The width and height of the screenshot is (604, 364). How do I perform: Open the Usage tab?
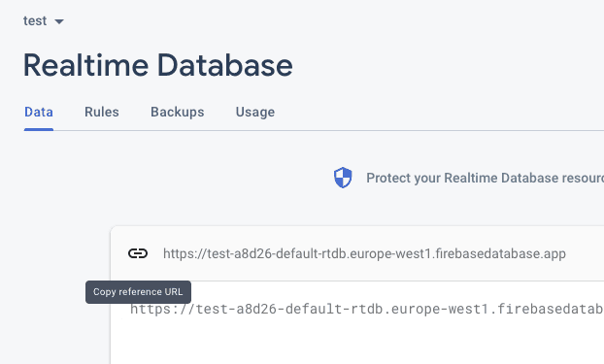pos(255,112)
